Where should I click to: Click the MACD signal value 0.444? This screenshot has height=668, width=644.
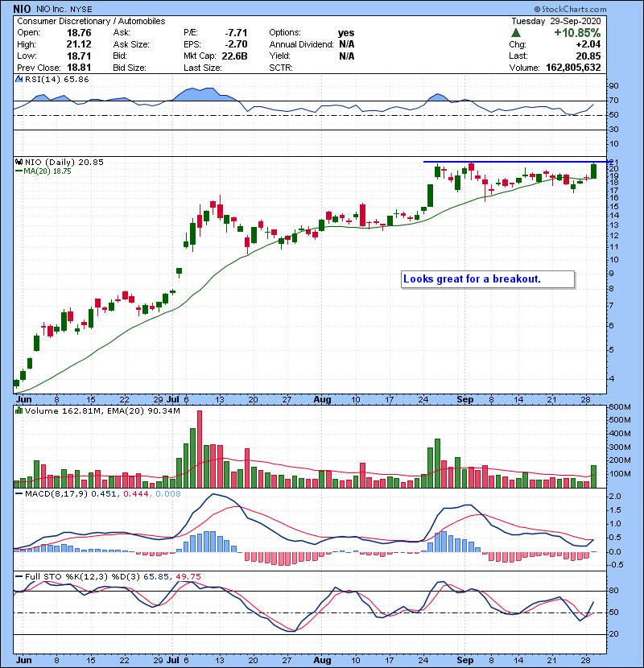(136, 494)
